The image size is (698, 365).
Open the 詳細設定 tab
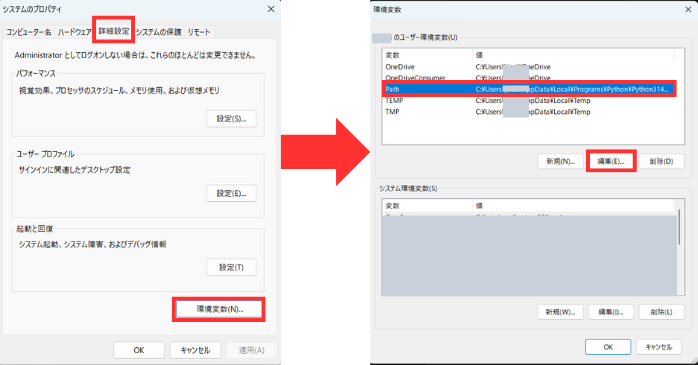[114, 31]
